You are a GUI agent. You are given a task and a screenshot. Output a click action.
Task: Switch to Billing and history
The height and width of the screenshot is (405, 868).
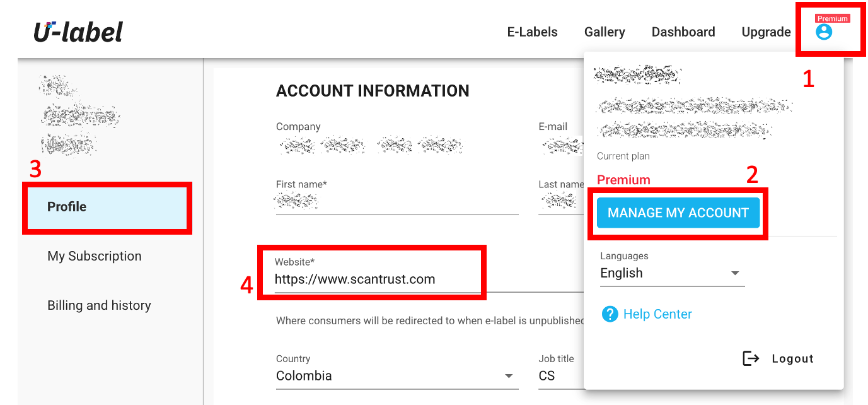pyautogui.click(x=99, y=305)
